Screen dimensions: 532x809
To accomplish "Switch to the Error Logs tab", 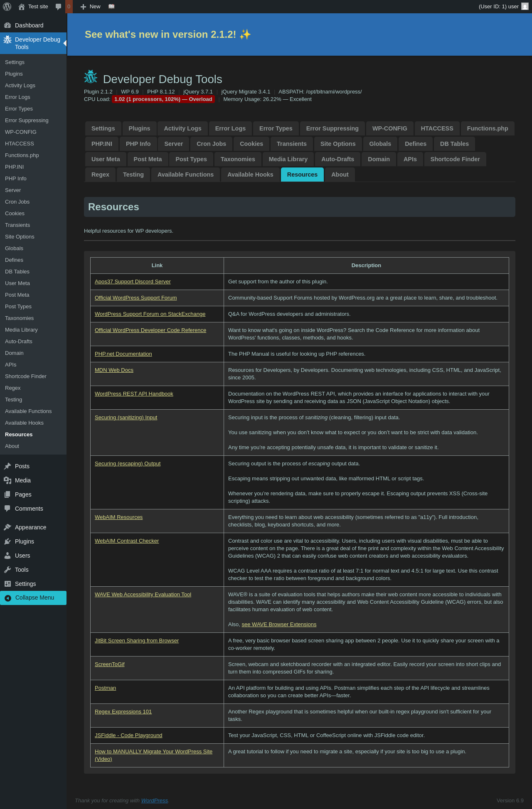I will coord(230,128).
